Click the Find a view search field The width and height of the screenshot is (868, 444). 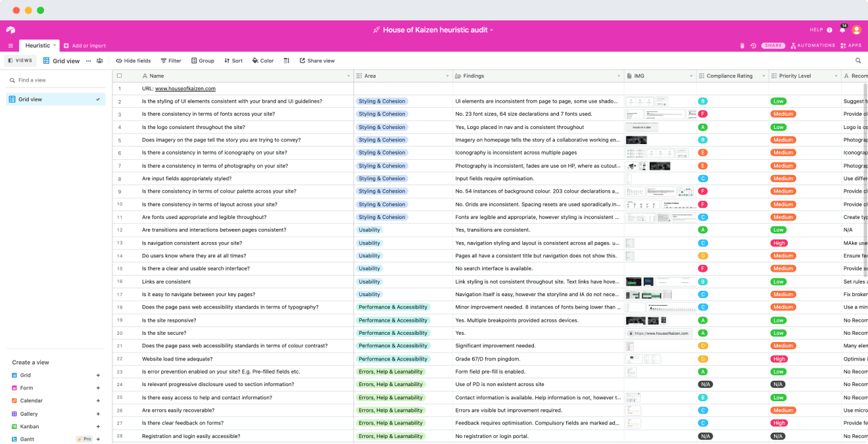click(55, 80)
